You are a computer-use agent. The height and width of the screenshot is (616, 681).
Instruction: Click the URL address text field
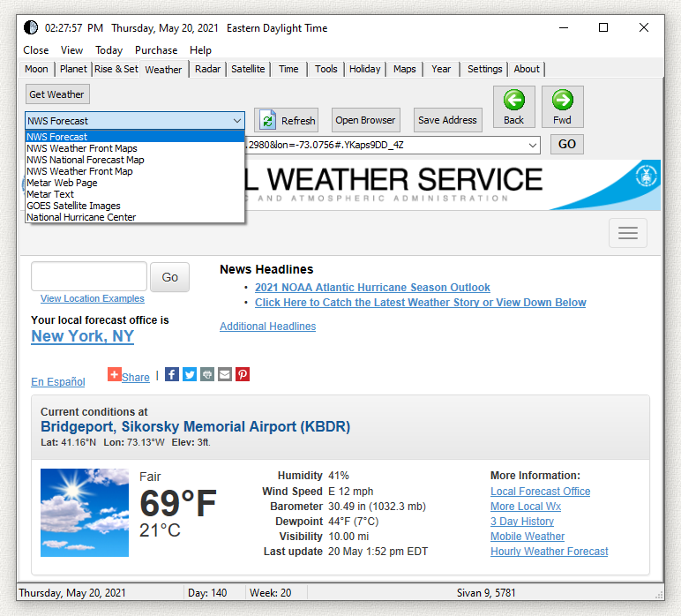coord(385,145)
